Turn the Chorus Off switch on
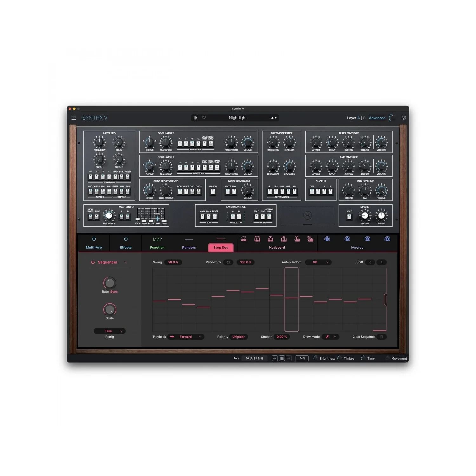Viewport: 476px width, 476px height. coord(312,192)
